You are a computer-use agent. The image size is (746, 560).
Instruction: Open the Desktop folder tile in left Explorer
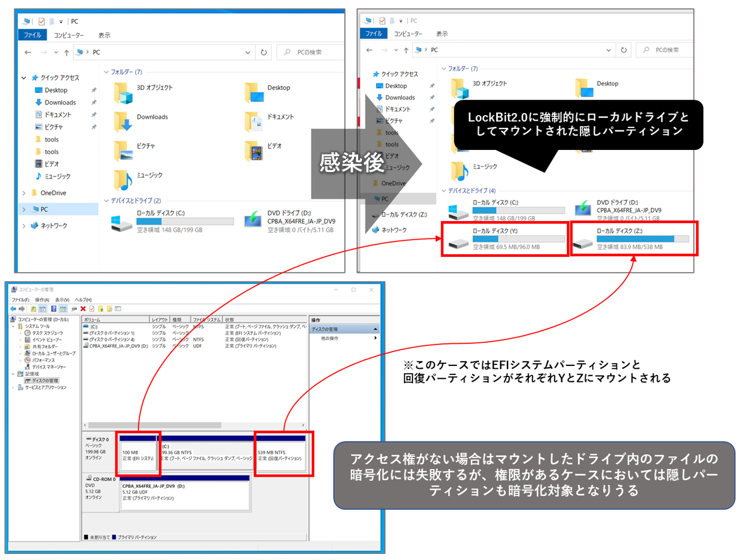[x=268, y=93]
